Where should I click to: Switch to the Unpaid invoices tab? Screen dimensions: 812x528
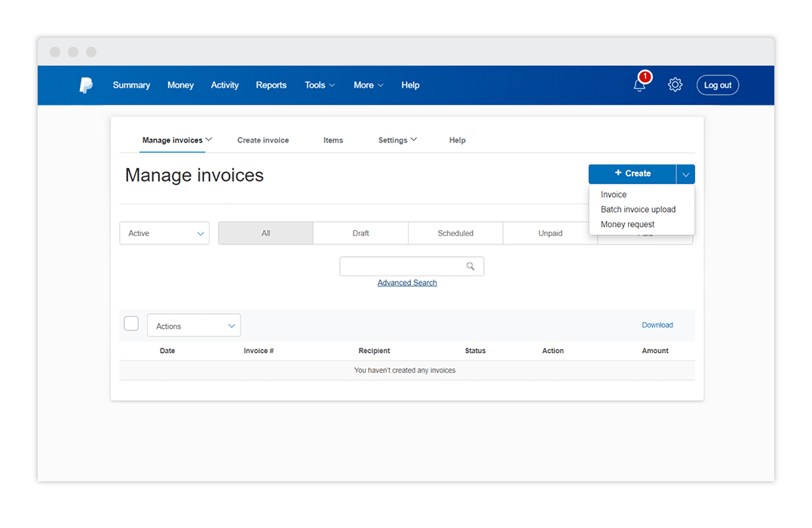[550, 234]
